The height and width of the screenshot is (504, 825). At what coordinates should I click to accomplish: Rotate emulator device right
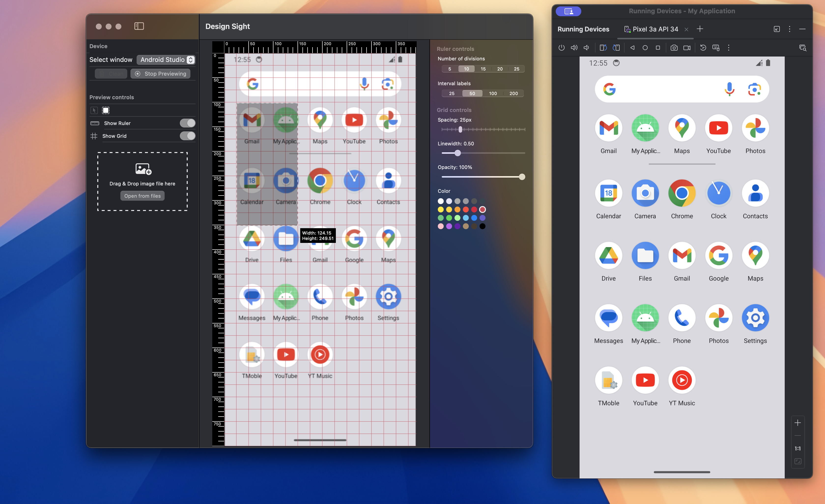[x=616, y=47]
